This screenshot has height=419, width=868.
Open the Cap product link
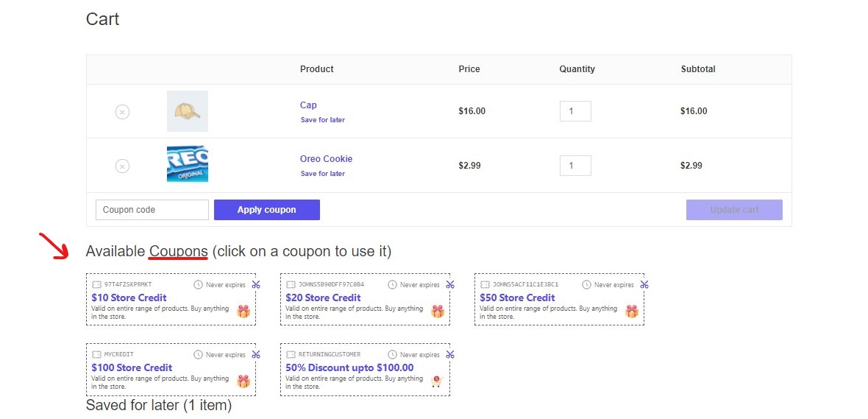(x=308, y=105)
